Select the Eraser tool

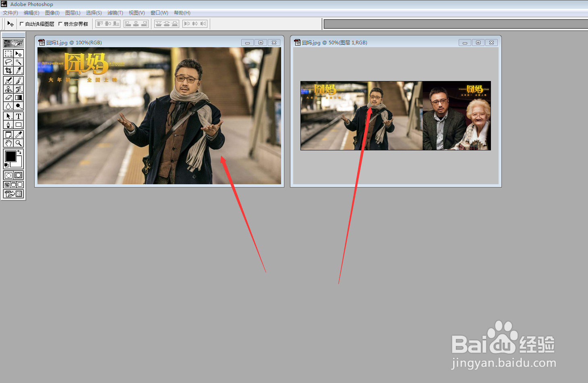point(8,98)
